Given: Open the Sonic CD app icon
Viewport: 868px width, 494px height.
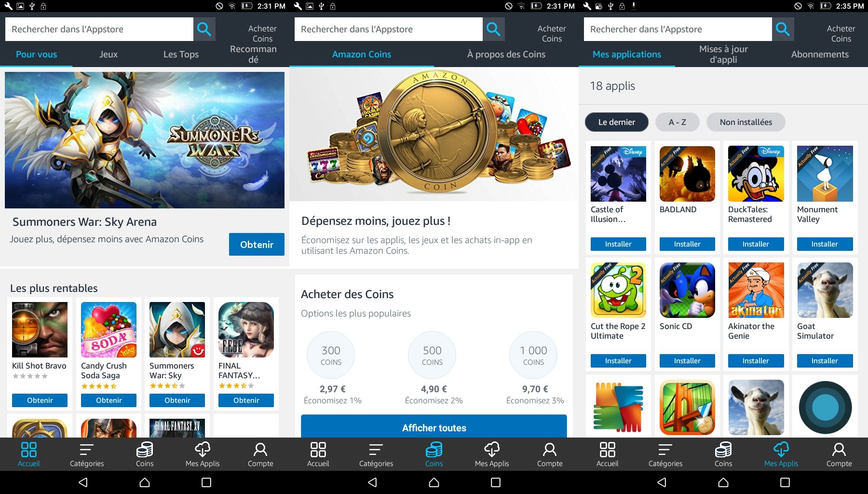Looking at the screenshot, I should (687, 290).
